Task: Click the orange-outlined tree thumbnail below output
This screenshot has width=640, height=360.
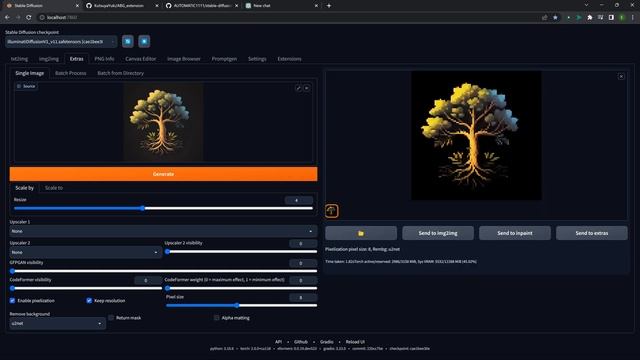Action: coord(331,211)
